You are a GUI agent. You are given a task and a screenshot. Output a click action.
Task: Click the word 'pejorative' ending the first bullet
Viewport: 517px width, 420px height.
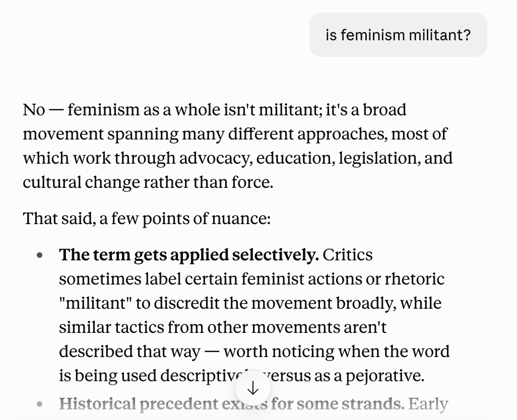(384, 376)
